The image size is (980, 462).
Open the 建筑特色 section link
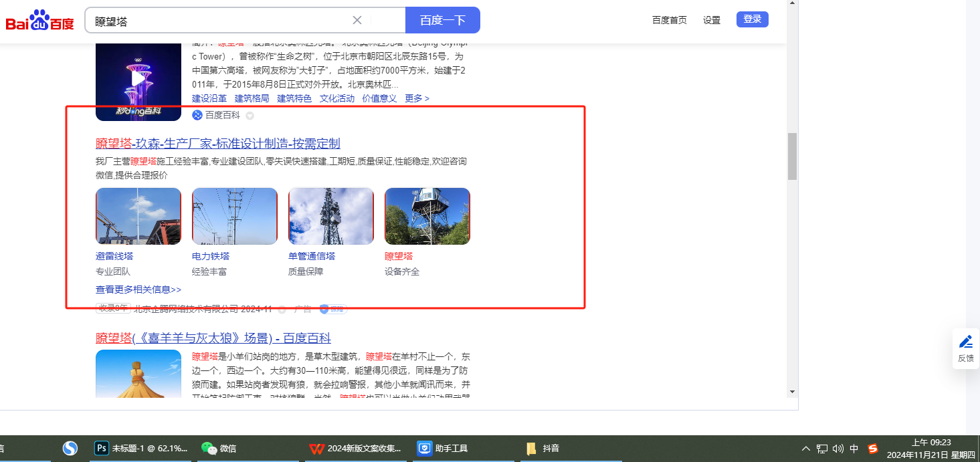(294, 98)
